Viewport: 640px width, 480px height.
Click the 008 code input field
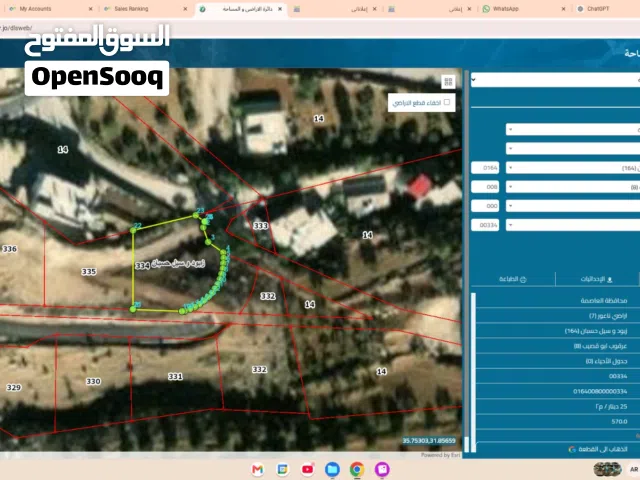tap(485, 187)
